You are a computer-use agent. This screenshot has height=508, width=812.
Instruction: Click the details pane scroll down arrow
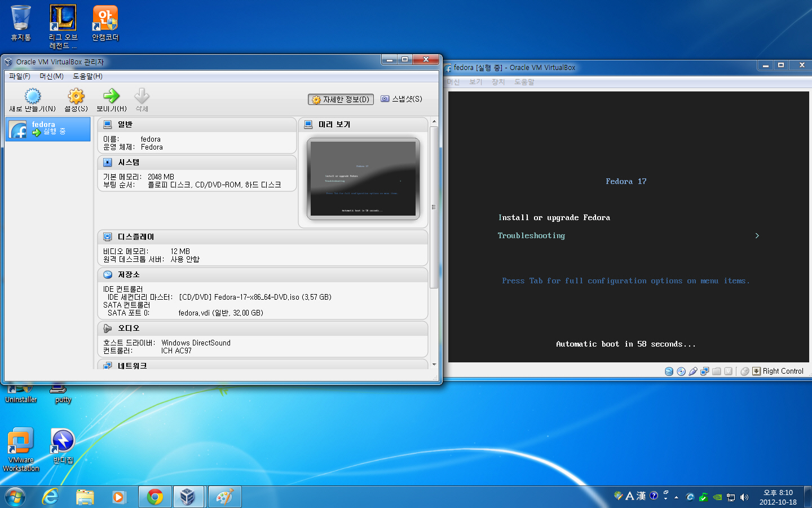click(x=434, y=365)
